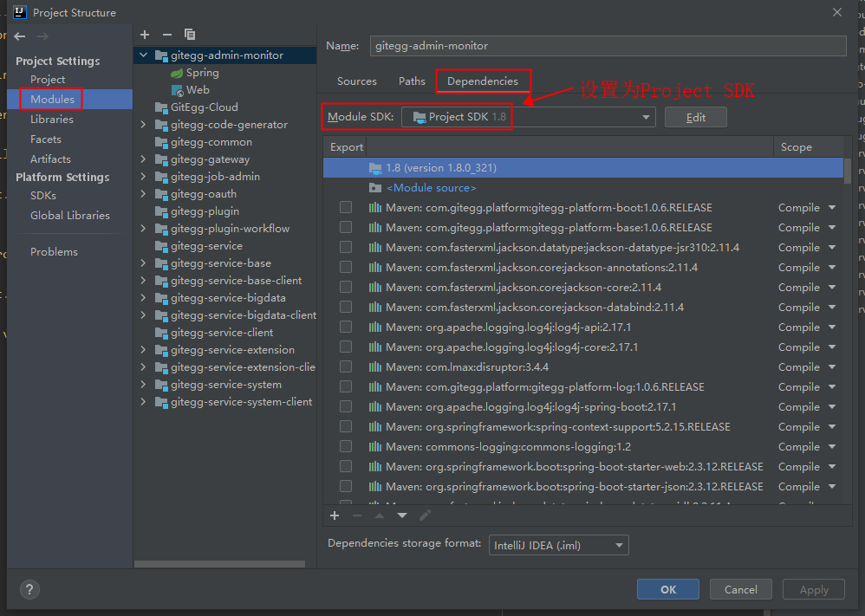865x616 pixels.
Task: Check export for jackson-datatype-jsr310 dependency
Action: (346, 247)
